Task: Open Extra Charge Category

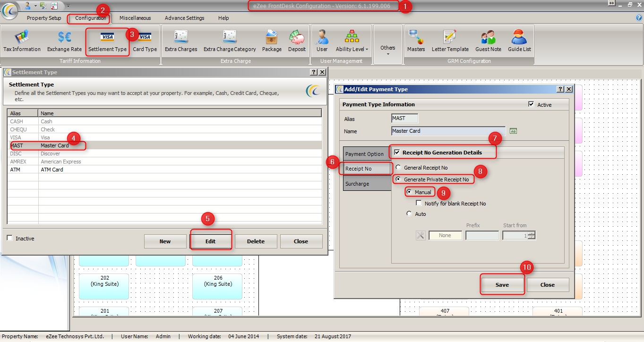Action: pyautogui.click(x=230, y=41)
